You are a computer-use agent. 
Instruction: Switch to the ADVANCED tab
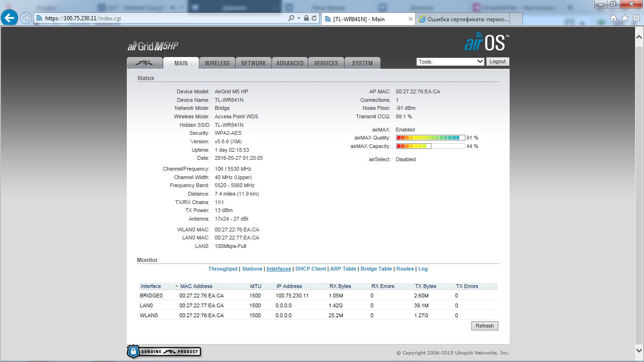pos(290,63)
